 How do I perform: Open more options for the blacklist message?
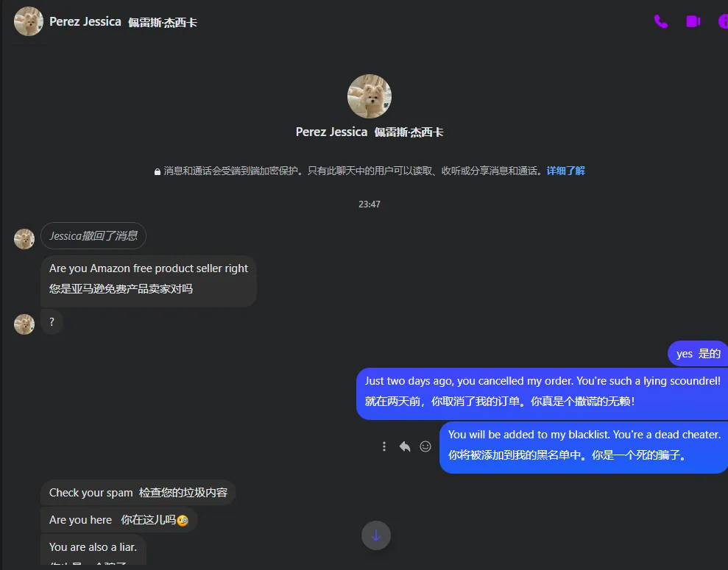pyautogui.click(x=384, y=446)
